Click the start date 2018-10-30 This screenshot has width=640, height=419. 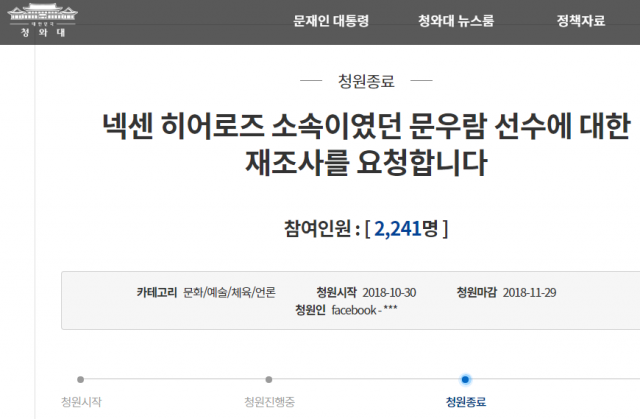[389, 293]
